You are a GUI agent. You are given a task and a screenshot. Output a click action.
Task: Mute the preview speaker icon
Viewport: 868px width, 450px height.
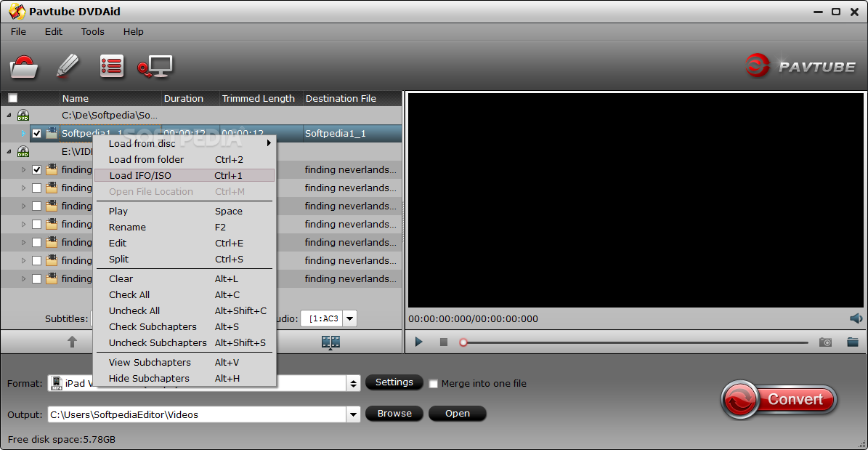[856, 318]
